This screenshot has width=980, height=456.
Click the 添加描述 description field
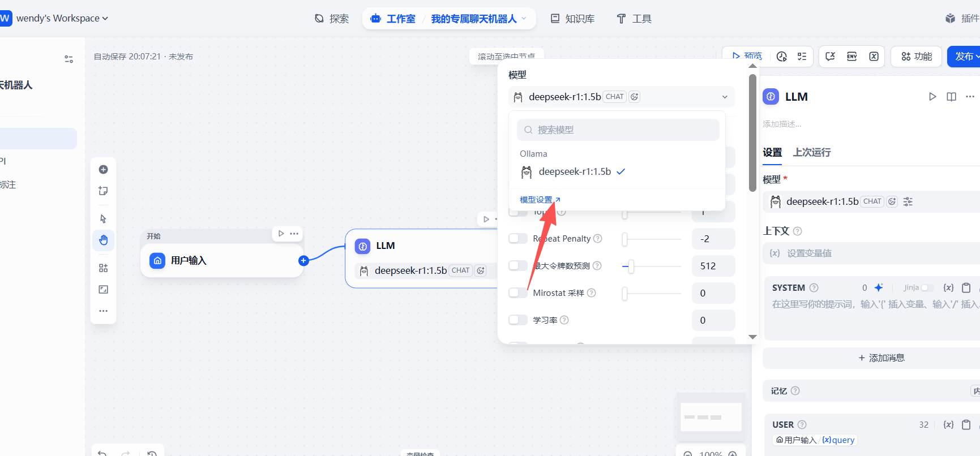coord(782,124)
